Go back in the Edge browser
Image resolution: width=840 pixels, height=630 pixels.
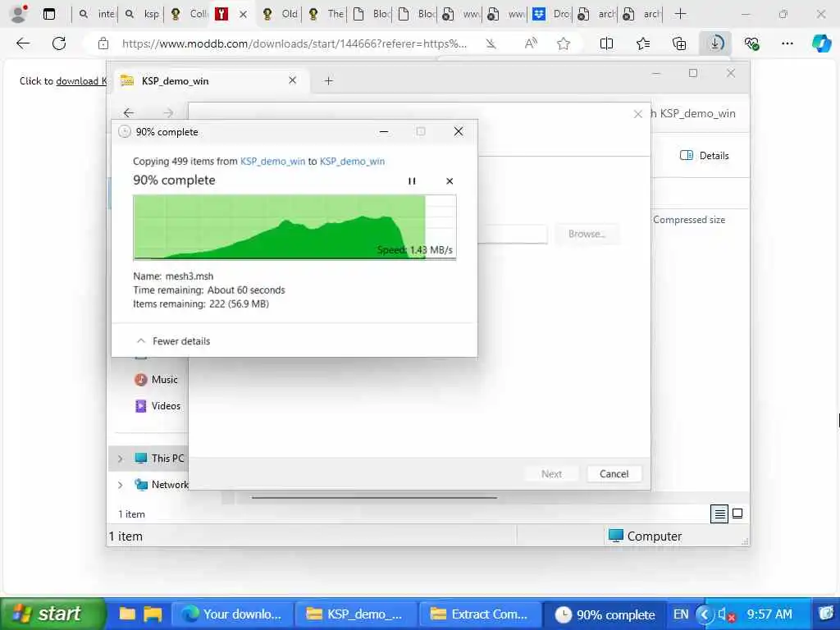(23, 43)
